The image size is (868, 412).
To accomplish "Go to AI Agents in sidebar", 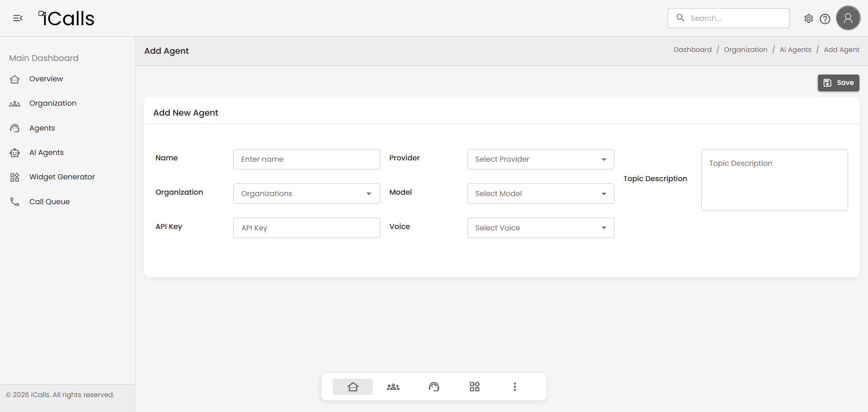I will (x=46, y=153).
